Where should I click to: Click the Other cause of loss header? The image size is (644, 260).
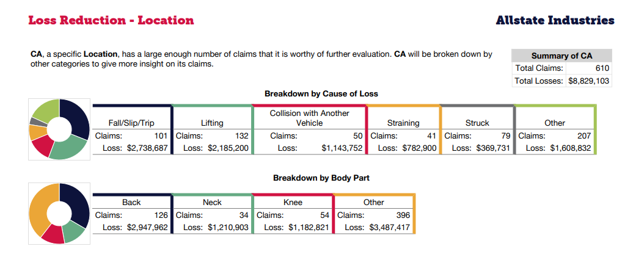tap(555, 123)
